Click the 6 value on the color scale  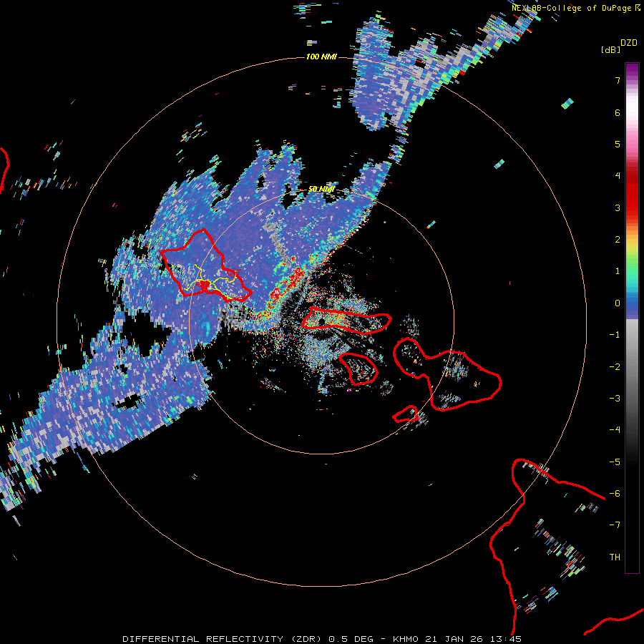click(618, 112)
